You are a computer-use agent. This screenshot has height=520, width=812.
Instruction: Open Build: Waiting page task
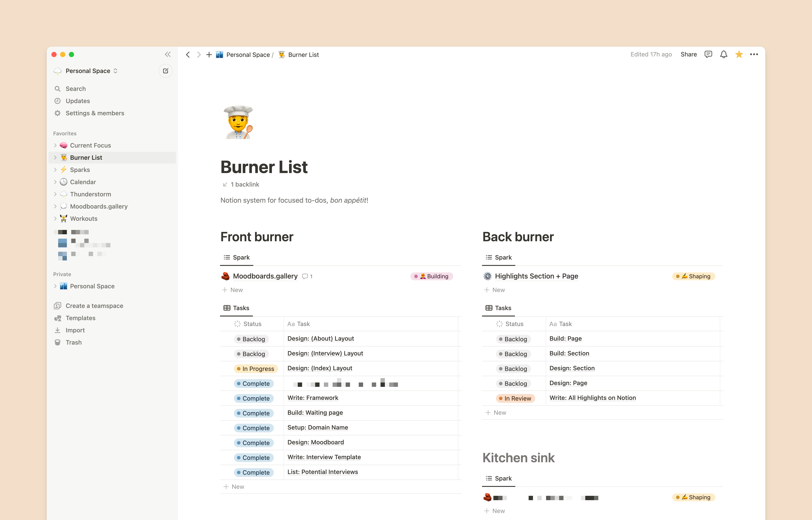click(x=315, y=413)
